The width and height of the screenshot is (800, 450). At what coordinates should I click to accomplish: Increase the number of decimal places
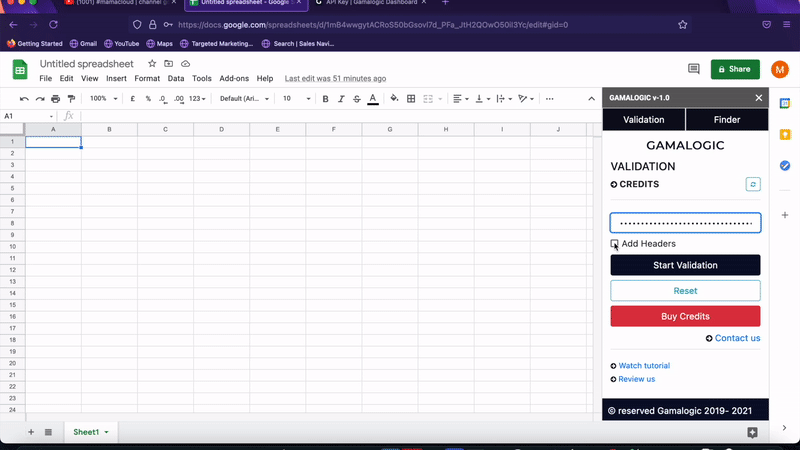click(179, 99)
